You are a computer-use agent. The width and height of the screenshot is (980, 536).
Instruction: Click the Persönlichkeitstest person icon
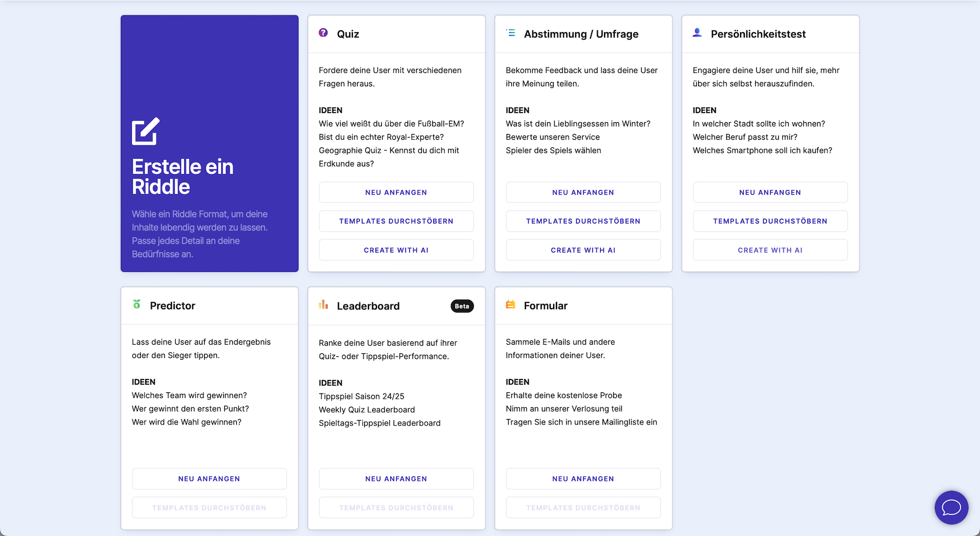pos(697,33)
